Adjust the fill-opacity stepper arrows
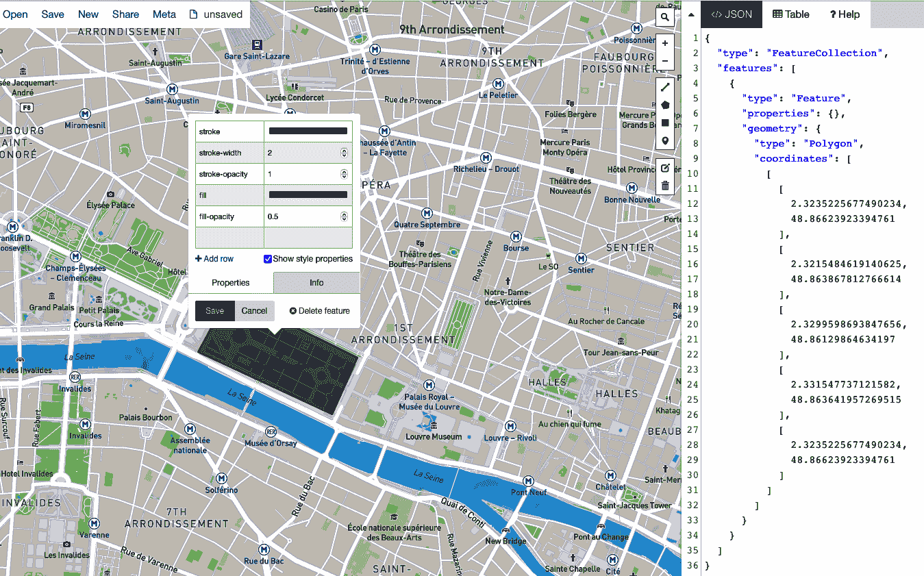This screenshot has width=924, height=576. (344, 216)
